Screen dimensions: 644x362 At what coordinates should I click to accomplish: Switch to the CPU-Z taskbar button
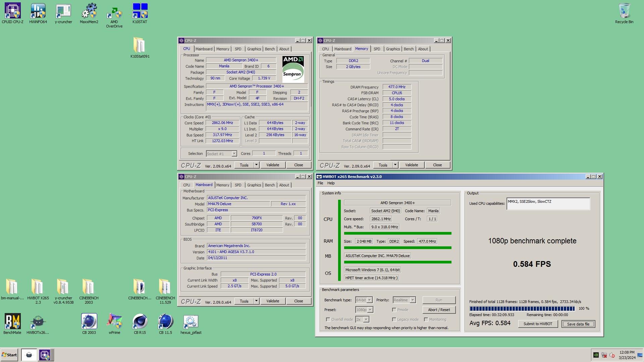(45, 355)
